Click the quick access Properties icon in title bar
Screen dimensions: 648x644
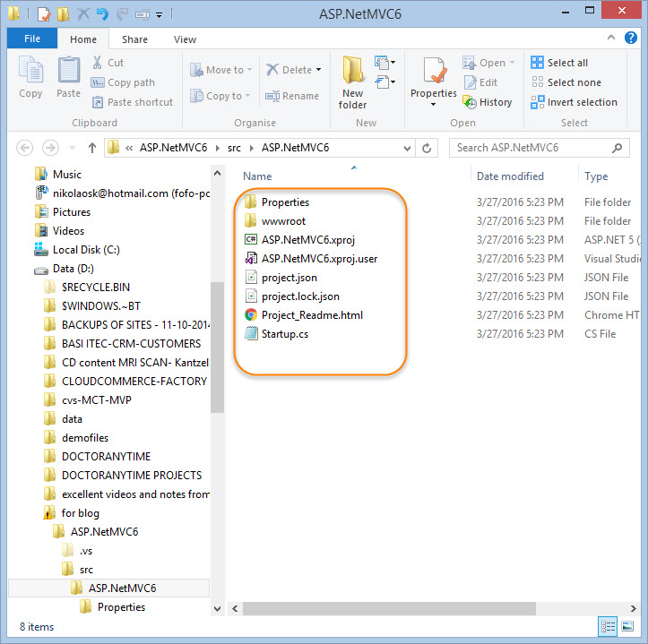click(44, 14)
